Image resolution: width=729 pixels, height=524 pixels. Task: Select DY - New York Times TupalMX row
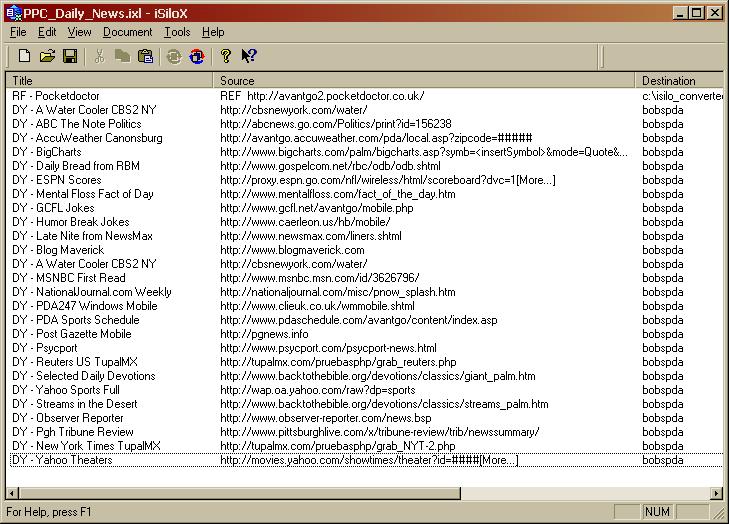[x=366, y=445]
